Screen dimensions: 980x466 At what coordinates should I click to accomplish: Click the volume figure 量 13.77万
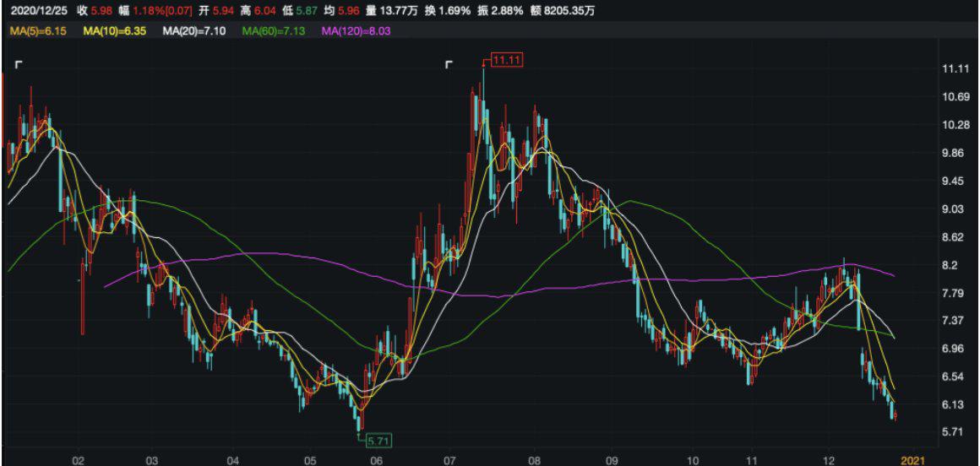(x=390, y=11)
